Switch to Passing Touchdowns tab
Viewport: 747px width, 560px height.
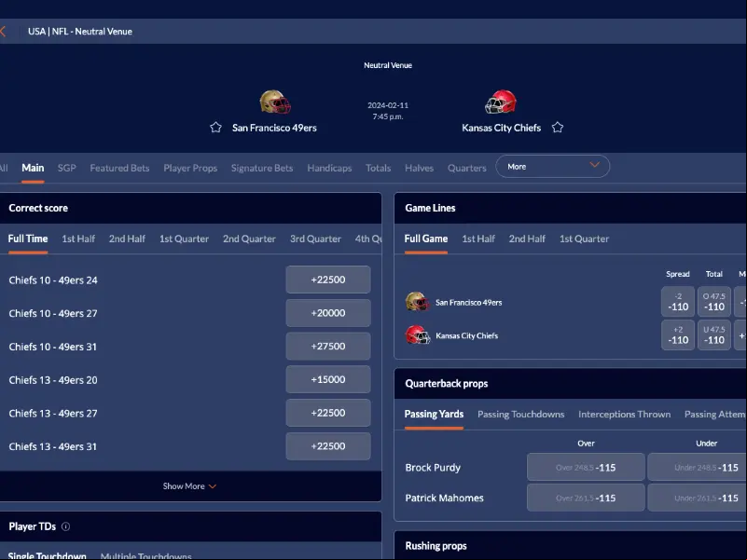(520, 414)
